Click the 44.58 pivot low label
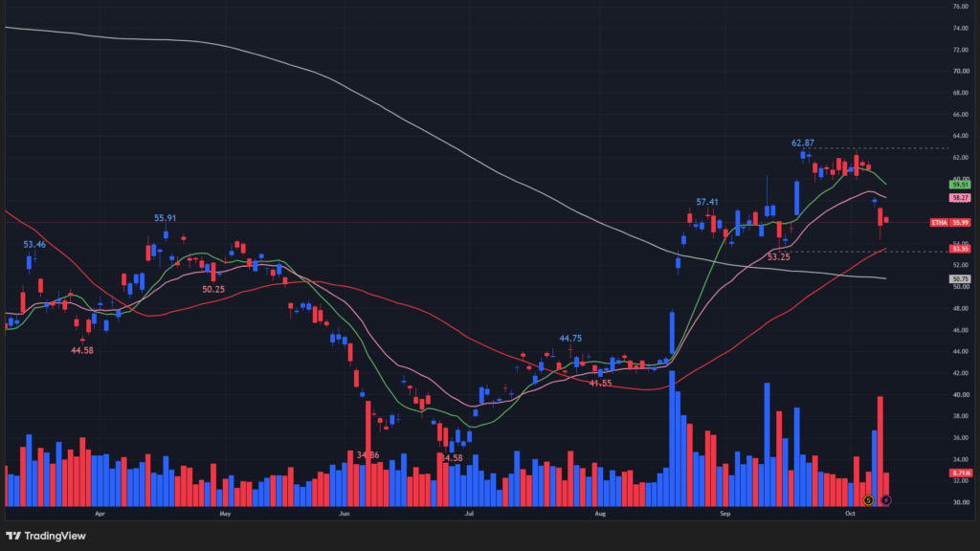The image size is (980, 551). (x=82, y=350)
